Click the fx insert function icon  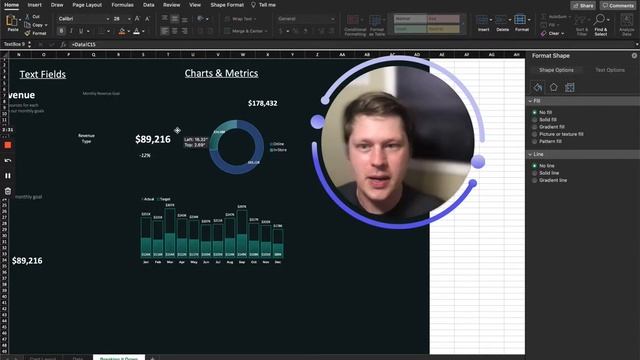[x=63, y=44]
